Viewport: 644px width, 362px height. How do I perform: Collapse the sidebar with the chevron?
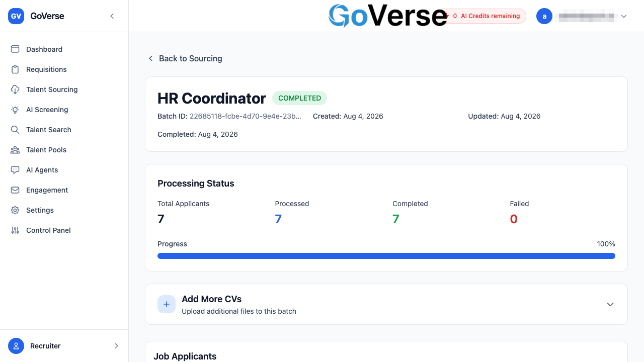[x=112, y=16]
